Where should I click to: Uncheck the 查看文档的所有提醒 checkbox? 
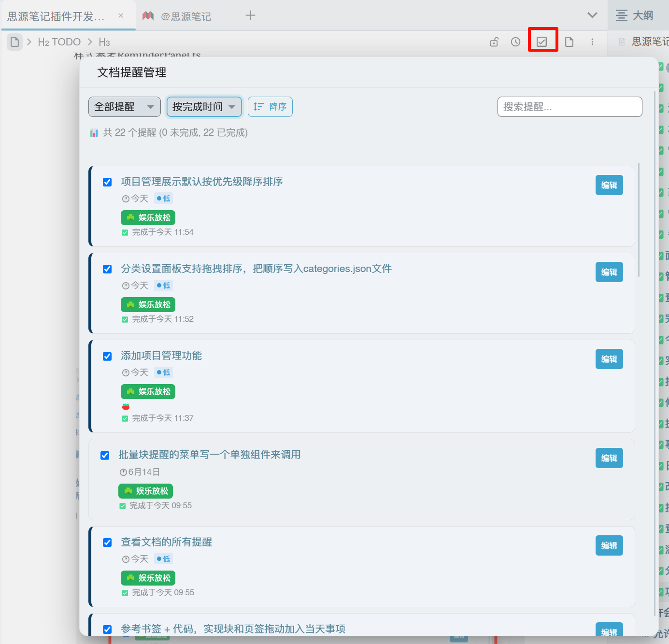[x=107, y=543]
